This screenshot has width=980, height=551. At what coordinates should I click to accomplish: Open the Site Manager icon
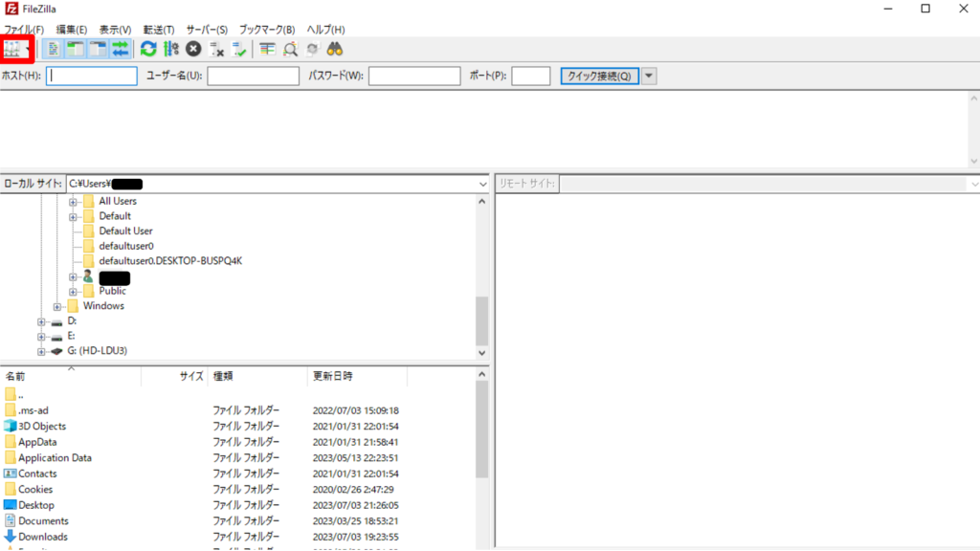11,49
